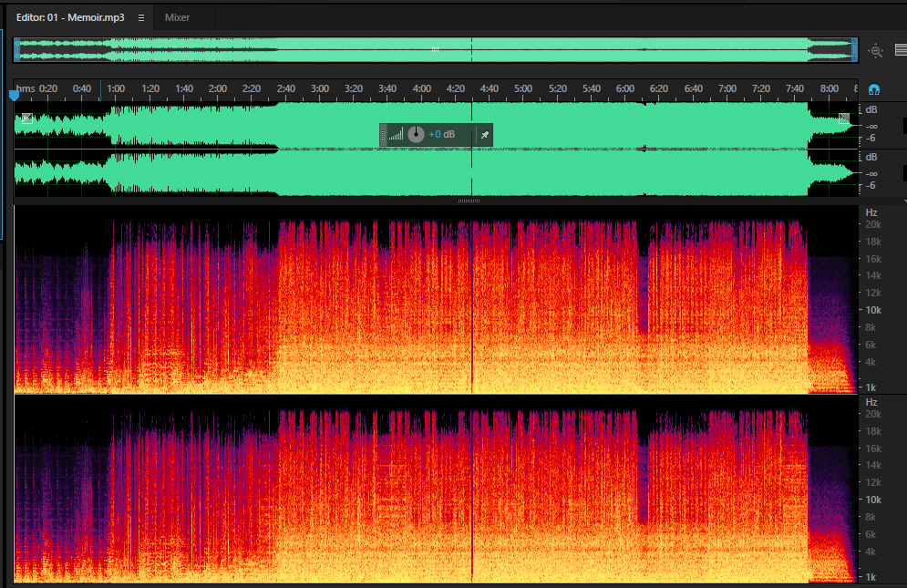Image resolution: width=907 pixels, height=588 pixels.
Task: Click the center grip of overview navigator
Action: click(x=435, y=50)
